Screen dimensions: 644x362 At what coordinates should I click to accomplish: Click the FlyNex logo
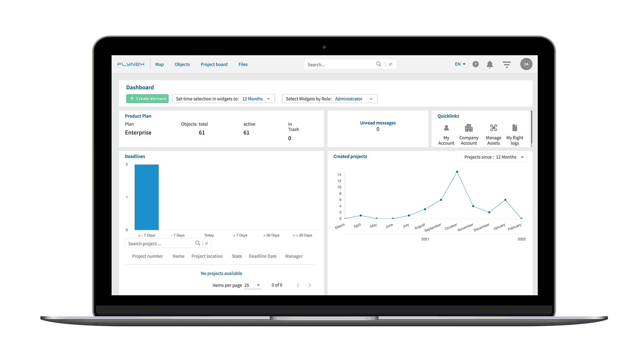[131, 64]
